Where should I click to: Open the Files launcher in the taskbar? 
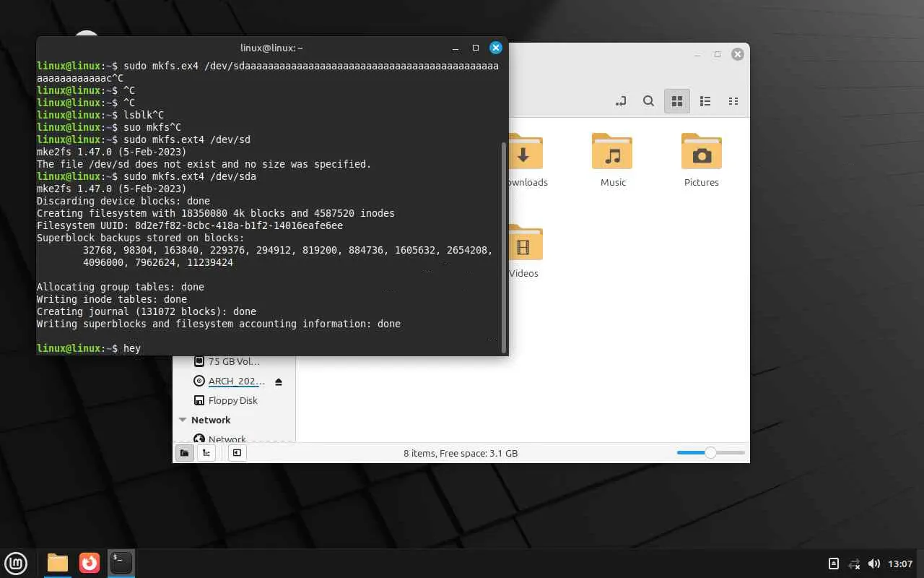58,563
